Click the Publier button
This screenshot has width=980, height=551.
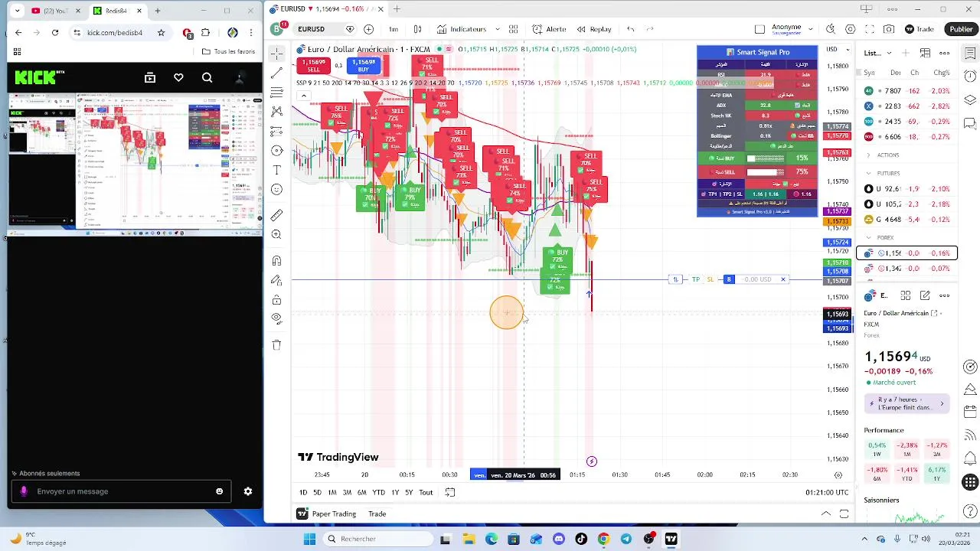tap(961, 29)
